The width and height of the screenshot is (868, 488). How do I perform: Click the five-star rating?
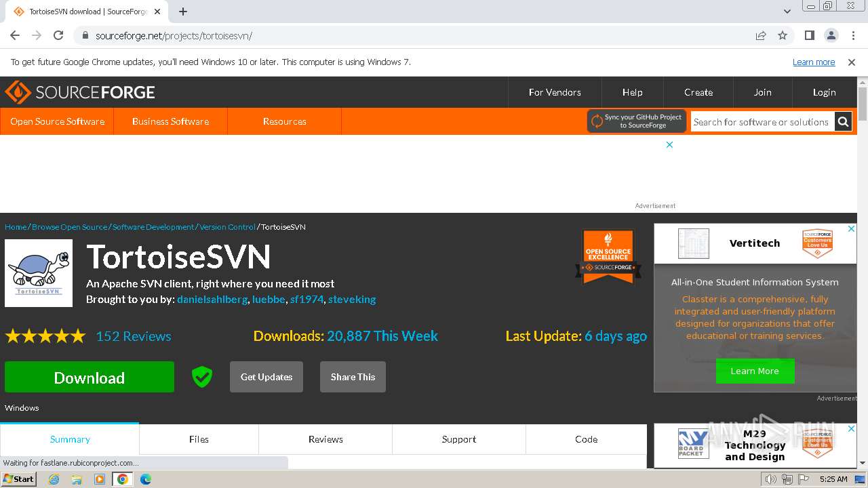coord(45,336)
